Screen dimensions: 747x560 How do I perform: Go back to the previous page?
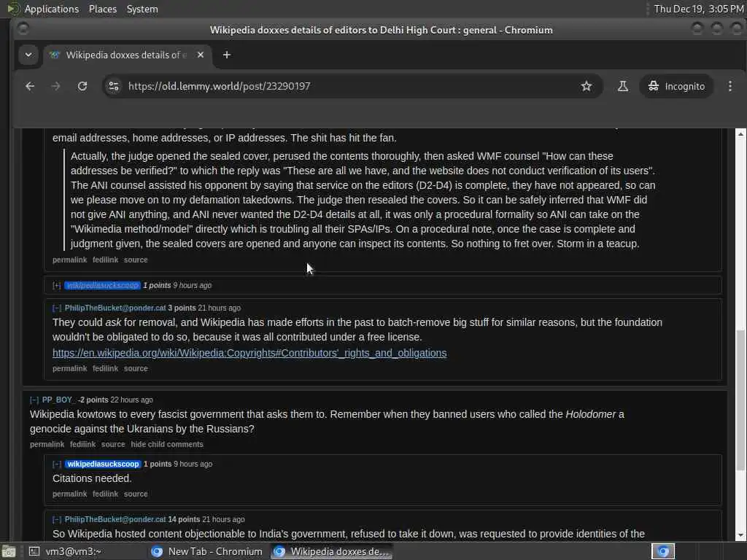coord(30,86)
